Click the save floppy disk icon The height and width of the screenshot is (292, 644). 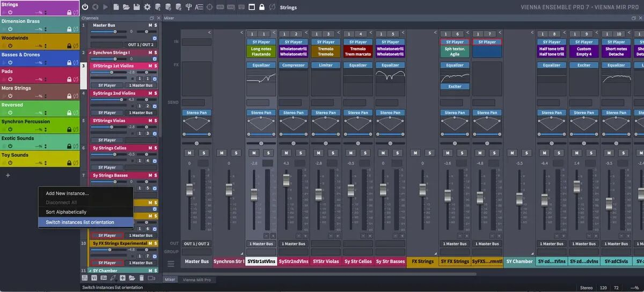tap(136, 8)
